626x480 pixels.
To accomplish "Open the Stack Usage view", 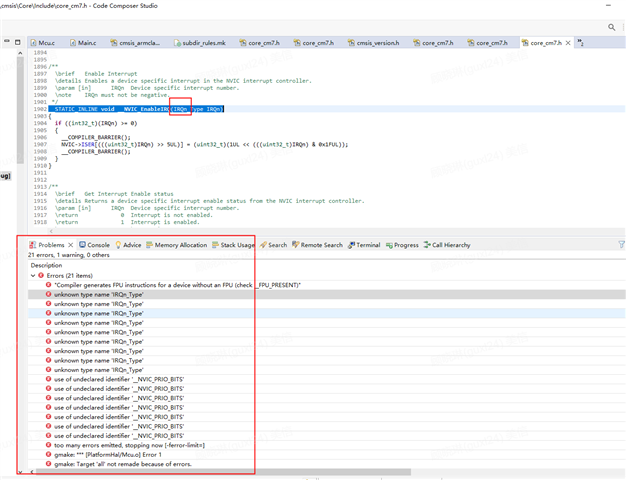I will 233,245.
